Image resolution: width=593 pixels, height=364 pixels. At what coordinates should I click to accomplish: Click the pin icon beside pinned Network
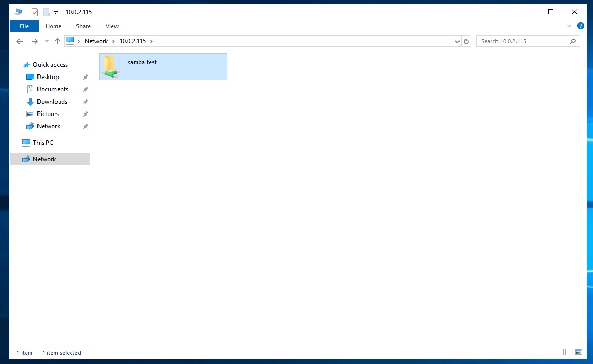coord(85,126)
